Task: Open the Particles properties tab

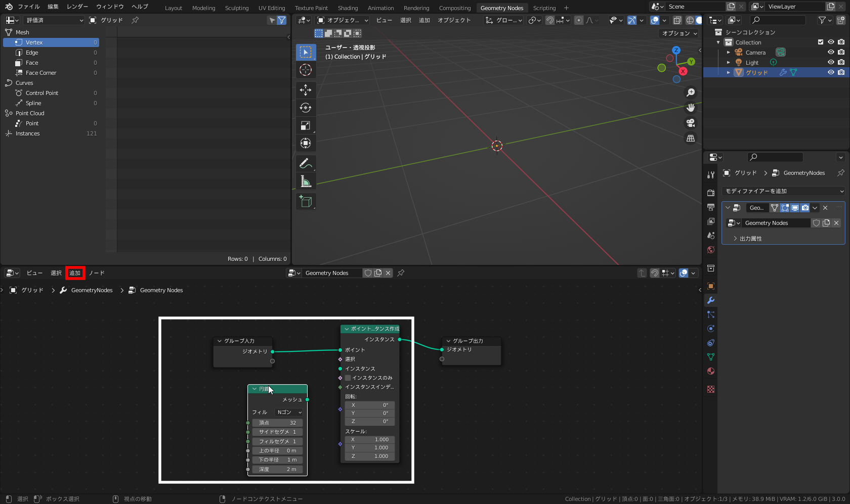Action: 711,314
